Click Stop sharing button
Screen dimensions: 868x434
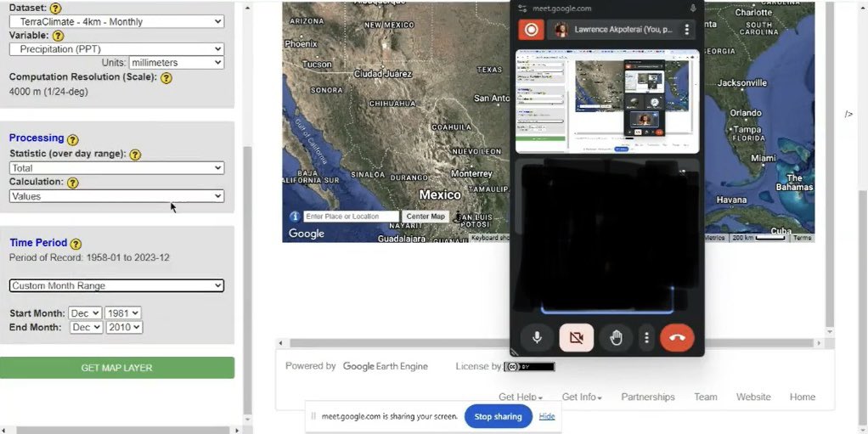pyautogui.click(x=499, y=416)
